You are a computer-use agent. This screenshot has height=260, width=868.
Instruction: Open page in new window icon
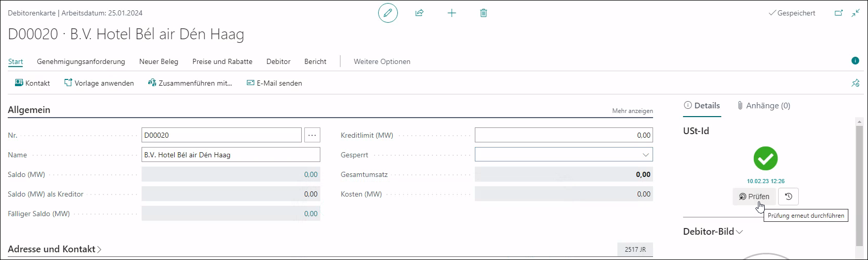(x=839, y=13)
